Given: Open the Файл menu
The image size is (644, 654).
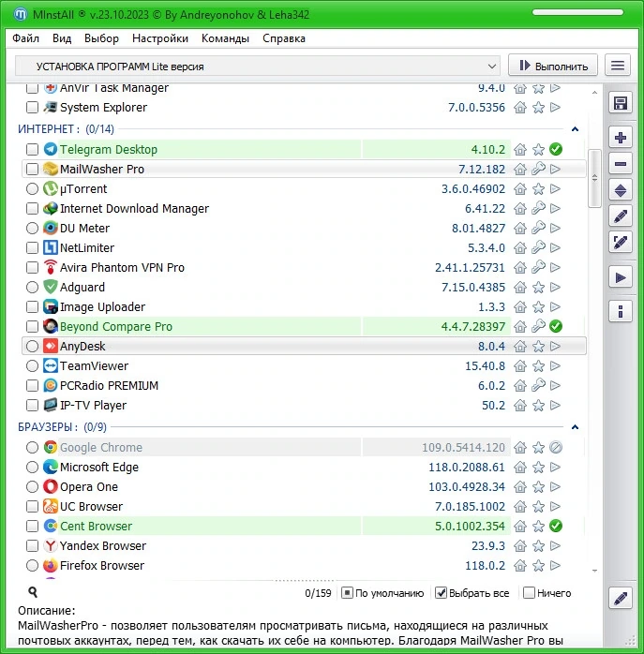Looking at the screenshot, I should point(26,38).
